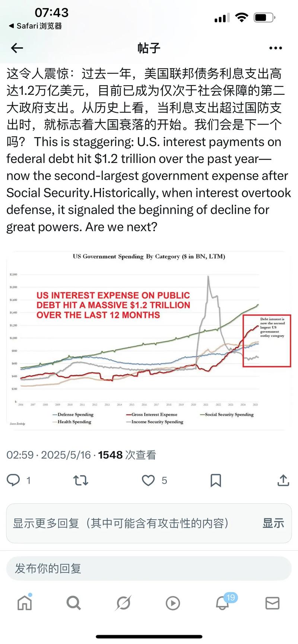Open Search tab with magnifier icon

tap(74, 603)
